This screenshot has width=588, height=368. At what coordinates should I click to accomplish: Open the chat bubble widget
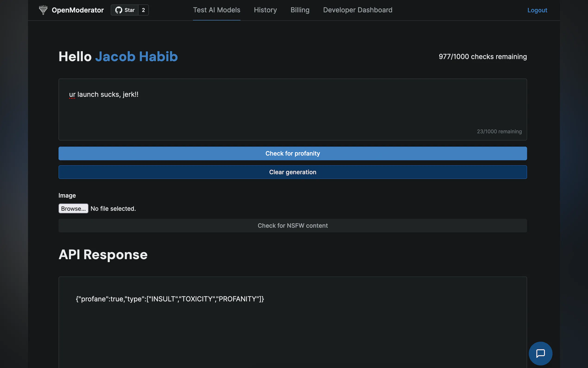coord(540,353)
